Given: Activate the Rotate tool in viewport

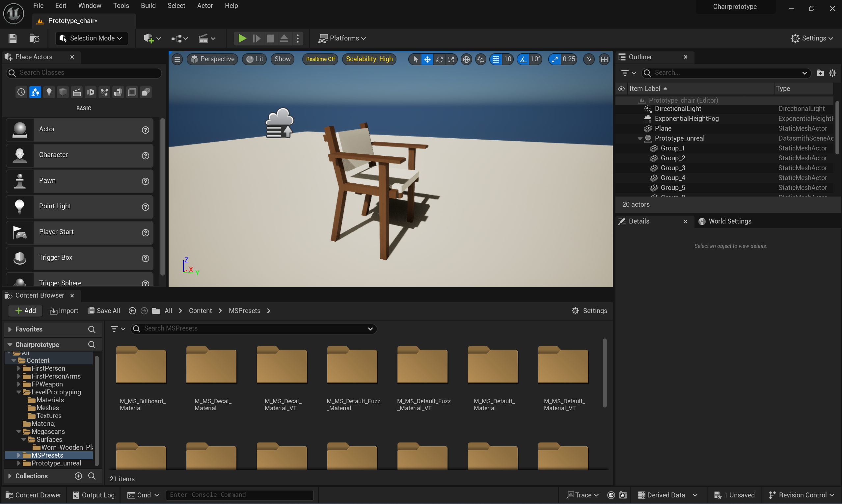Looking at the screenshot, I should coord(439,60).
